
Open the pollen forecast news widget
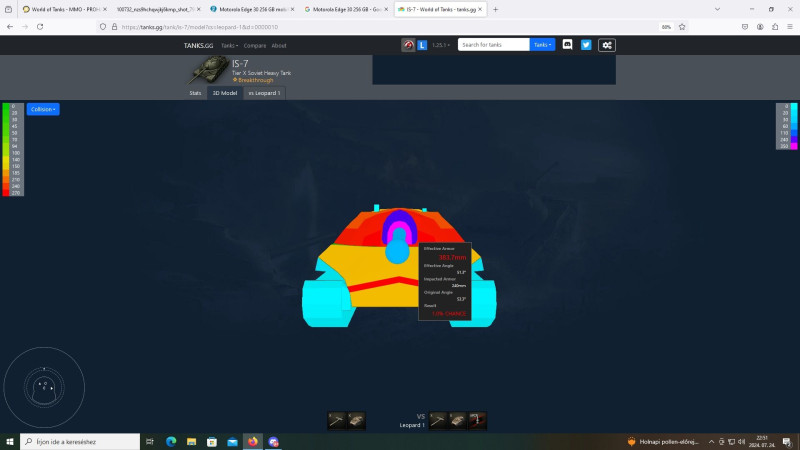(662, 441)
